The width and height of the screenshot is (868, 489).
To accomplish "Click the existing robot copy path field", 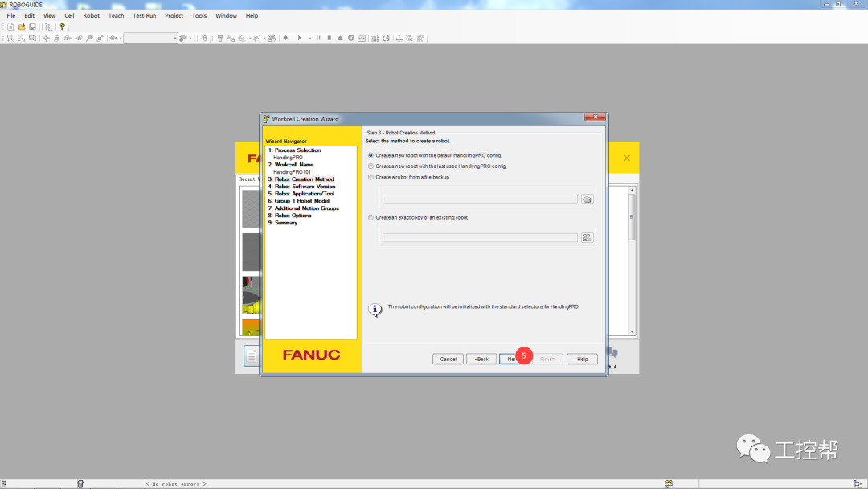I will (x=480, y=237).
